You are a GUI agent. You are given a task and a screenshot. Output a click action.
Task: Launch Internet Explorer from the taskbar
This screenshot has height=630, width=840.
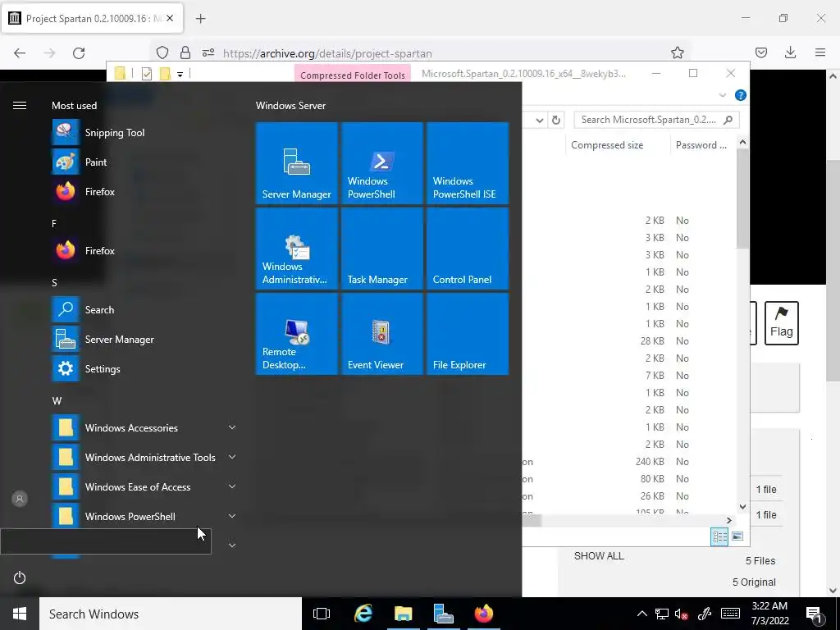point(363,614)
